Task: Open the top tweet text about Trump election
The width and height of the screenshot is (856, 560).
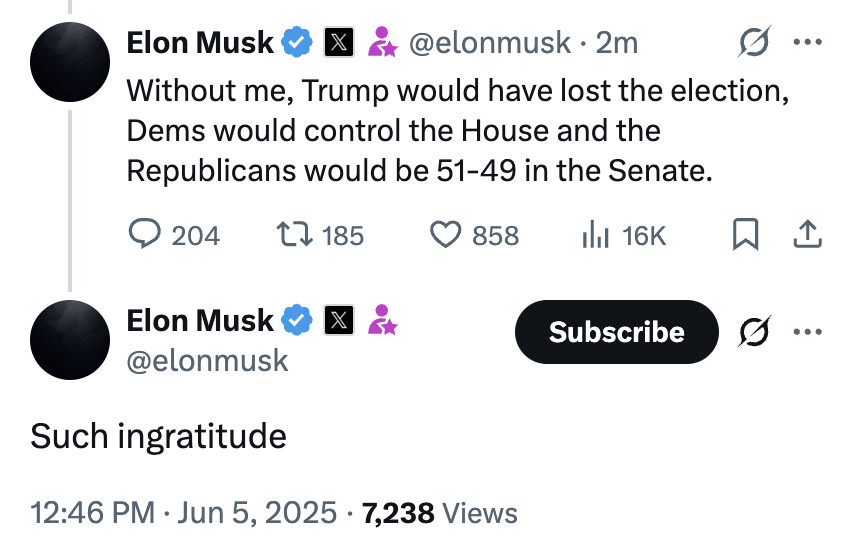Action: [457, 130]
